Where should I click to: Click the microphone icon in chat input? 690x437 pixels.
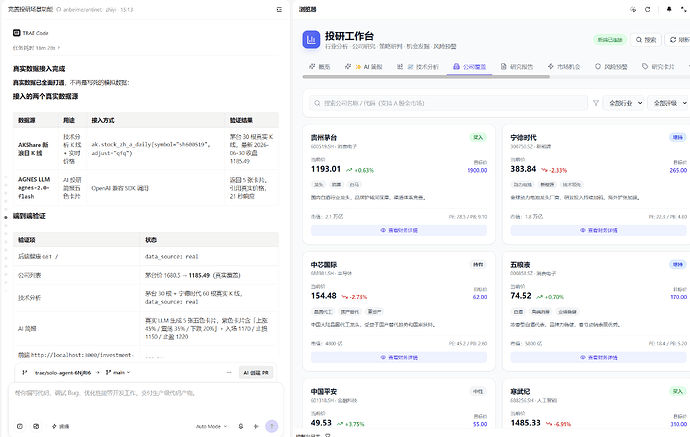click(x=241, y=426)
